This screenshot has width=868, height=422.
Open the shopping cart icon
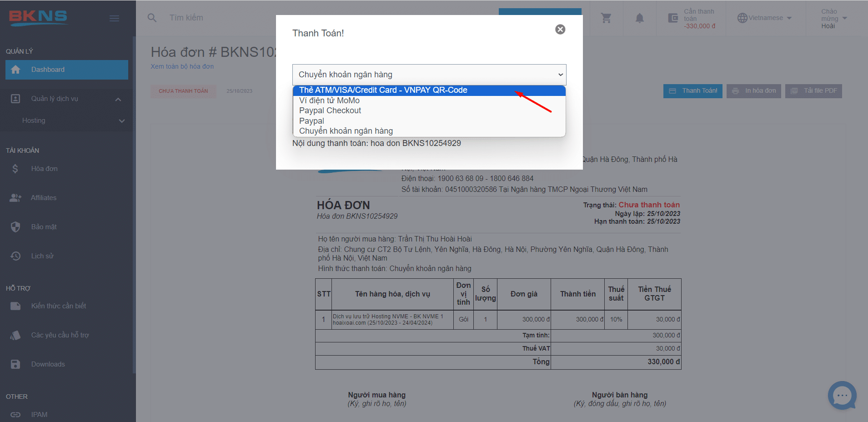(606, 18)
